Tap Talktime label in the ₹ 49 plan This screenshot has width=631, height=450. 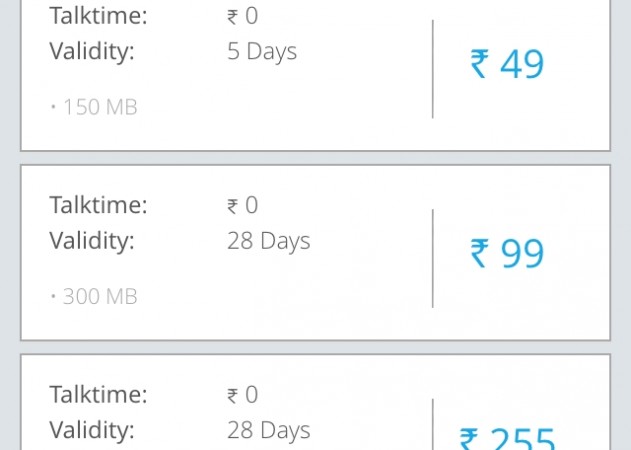coord(98,16)
